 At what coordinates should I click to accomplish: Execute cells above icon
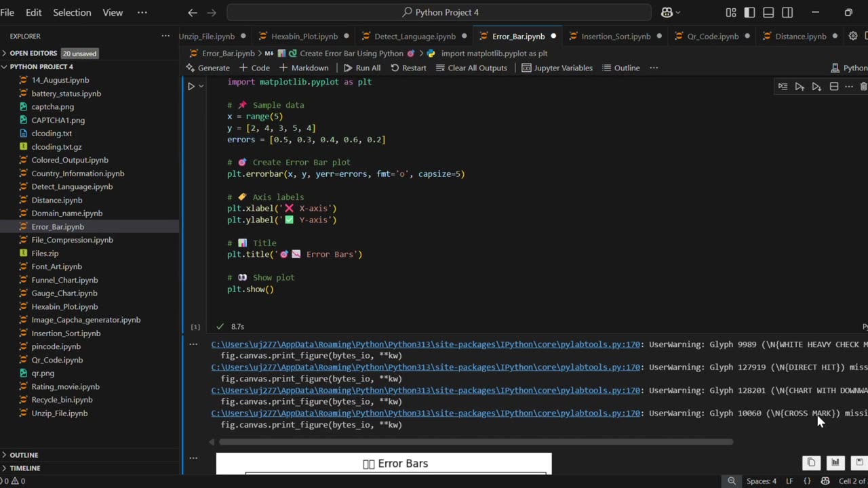800,86
